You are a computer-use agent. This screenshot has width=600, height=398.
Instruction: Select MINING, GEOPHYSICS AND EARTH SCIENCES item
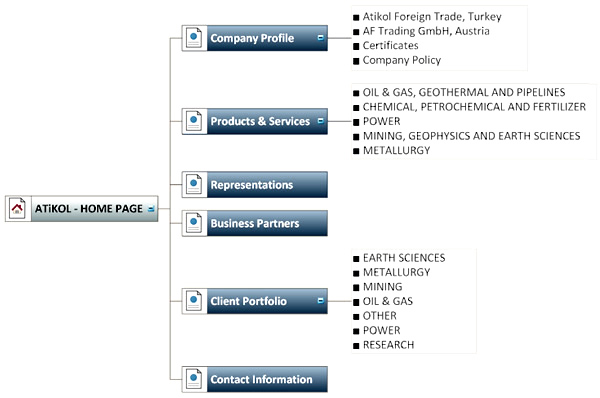pos(471,136)
